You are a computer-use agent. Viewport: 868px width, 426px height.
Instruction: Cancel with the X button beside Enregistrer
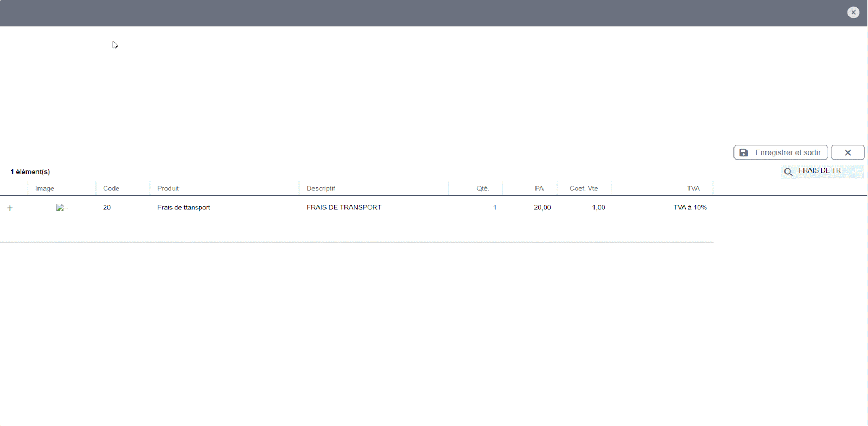pyautogui.click(x=847, y=152)
